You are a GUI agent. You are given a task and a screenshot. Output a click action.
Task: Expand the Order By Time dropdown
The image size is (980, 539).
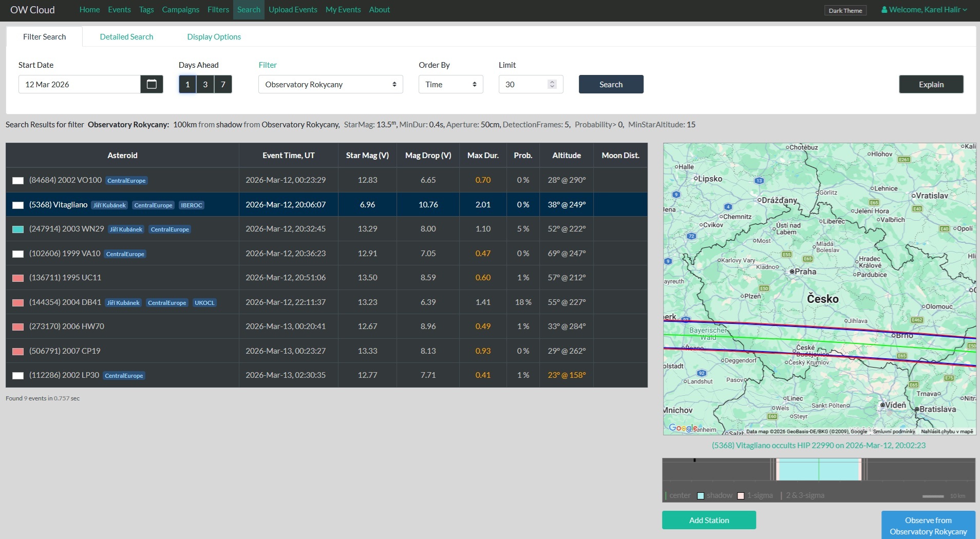coord(450,84)
